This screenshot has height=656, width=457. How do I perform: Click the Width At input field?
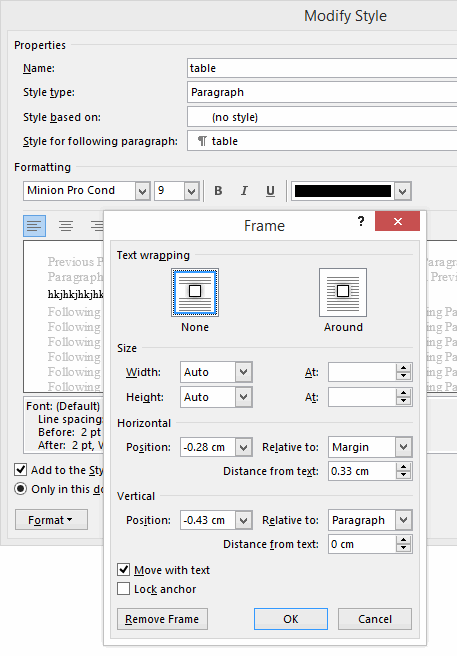(x=362, y=372)
